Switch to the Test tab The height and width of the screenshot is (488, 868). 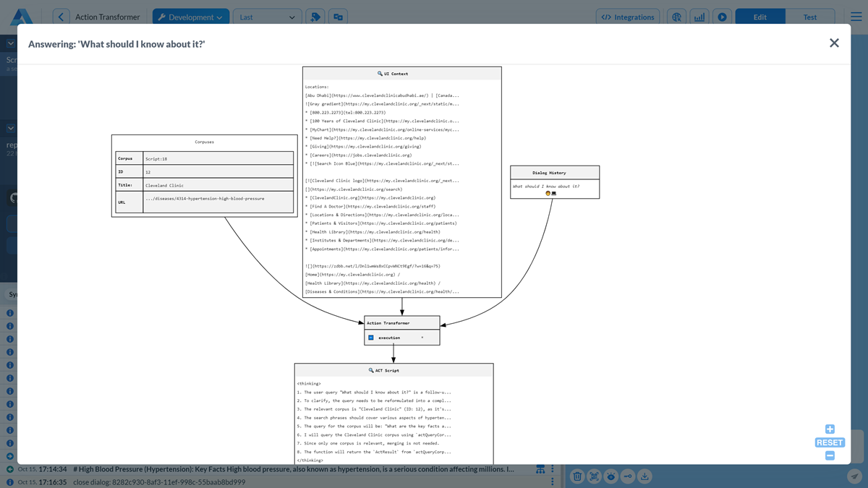pos(810,16)
